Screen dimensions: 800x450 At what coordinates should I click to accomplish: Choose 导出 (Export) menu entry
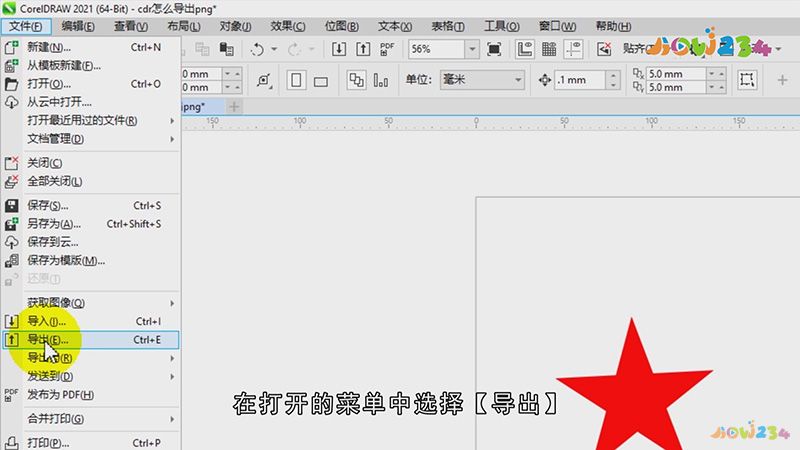(91, 339)
